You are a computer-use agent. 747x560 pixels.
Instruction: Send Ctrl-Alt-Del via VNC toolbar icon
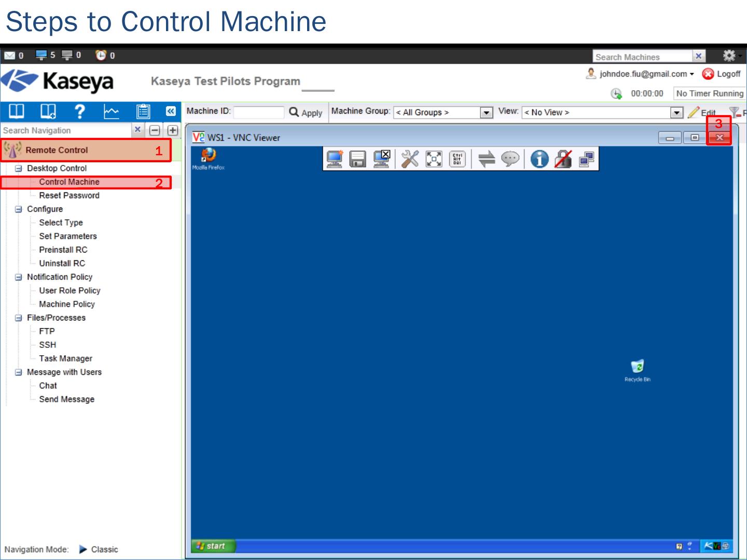(457, 159)
